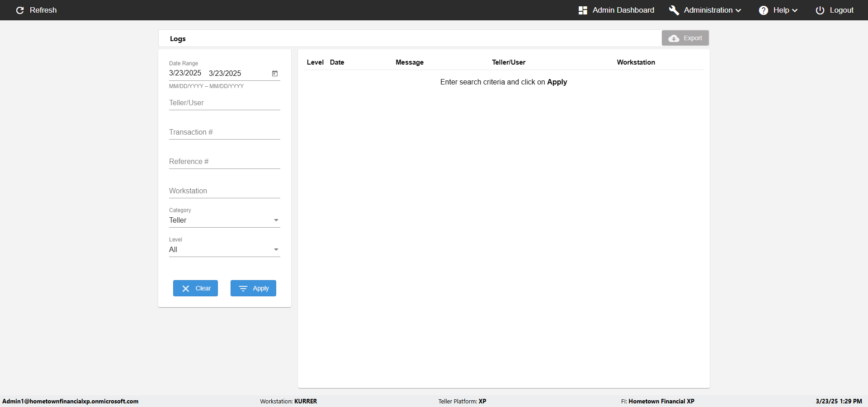Open the Date Range calendar picker icon
This screenshot has height=407, width=868.
pyautogui.click(x=275, y=73)
